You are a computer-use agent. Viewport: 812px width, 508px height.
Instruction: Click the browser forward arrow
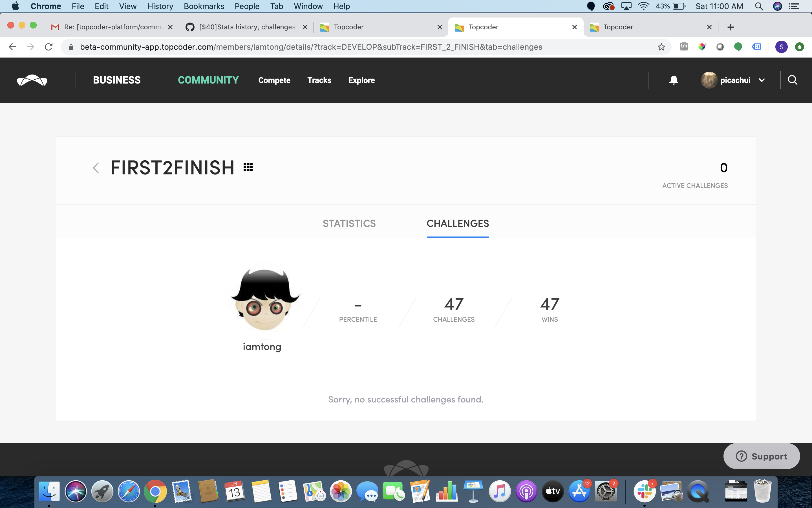[30, 47]
